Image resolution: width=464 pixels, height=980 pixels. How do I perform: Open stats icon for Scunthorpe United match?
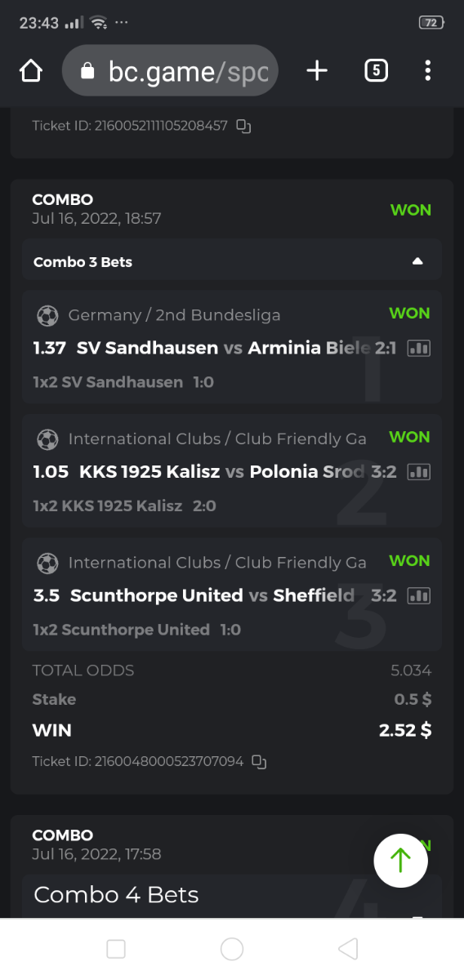click(x=418, y=595)
